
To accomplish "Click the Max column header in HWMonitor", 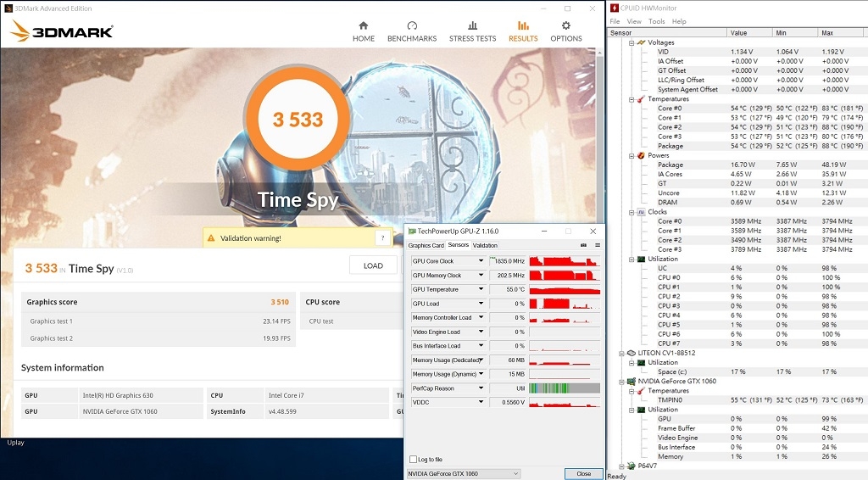I will tap(843, 33).
